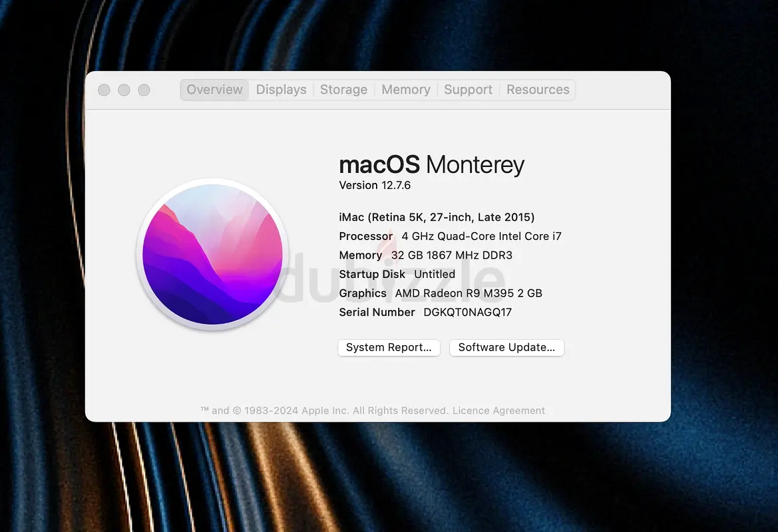Click the third traffic light zoom button
This screenshot has width=778, height=532.
coord(144,90)
